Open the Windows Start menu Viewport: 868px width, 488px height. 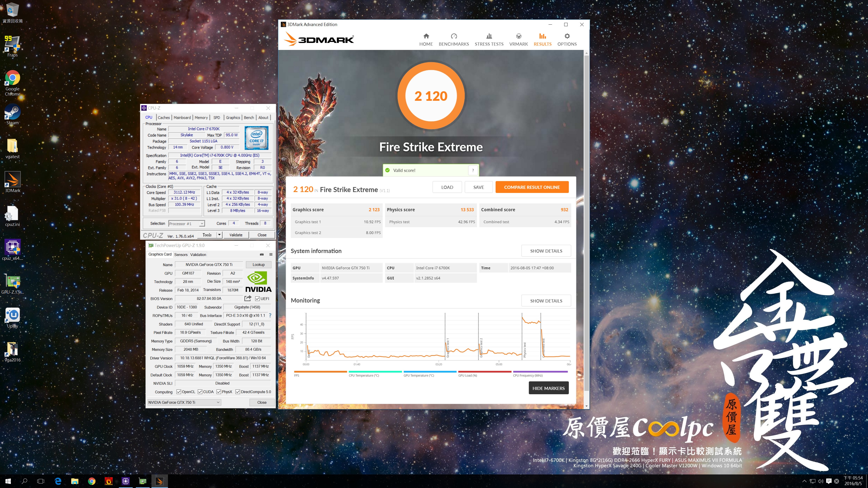click(x=8, y=481)
